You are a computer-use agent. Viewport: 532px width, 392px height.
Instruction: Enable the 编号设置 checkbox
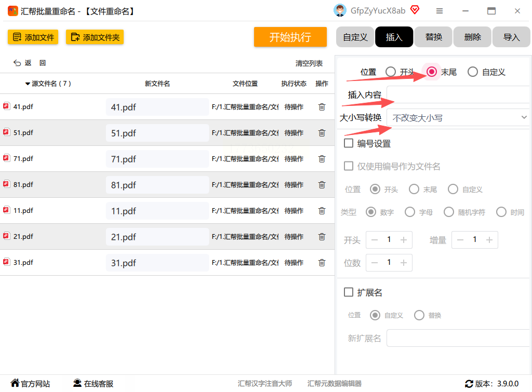pyautogui.click(x=349, y=143)
